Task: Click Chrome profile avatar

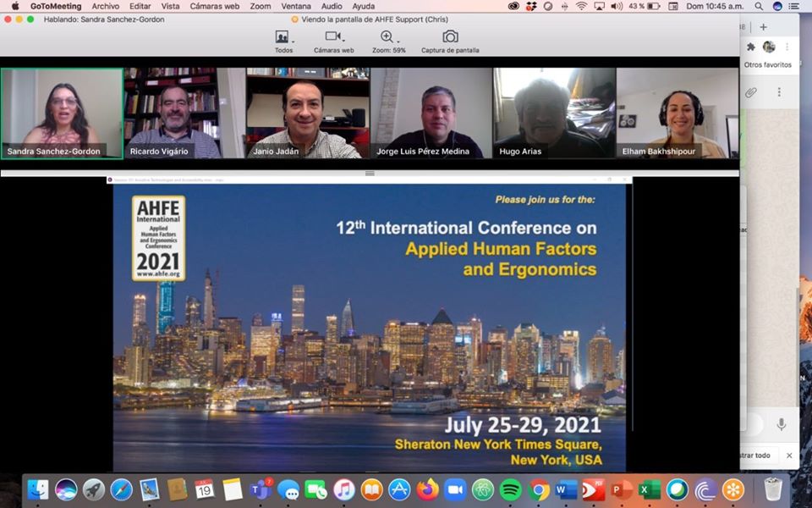Action: (x=769, y=47)
